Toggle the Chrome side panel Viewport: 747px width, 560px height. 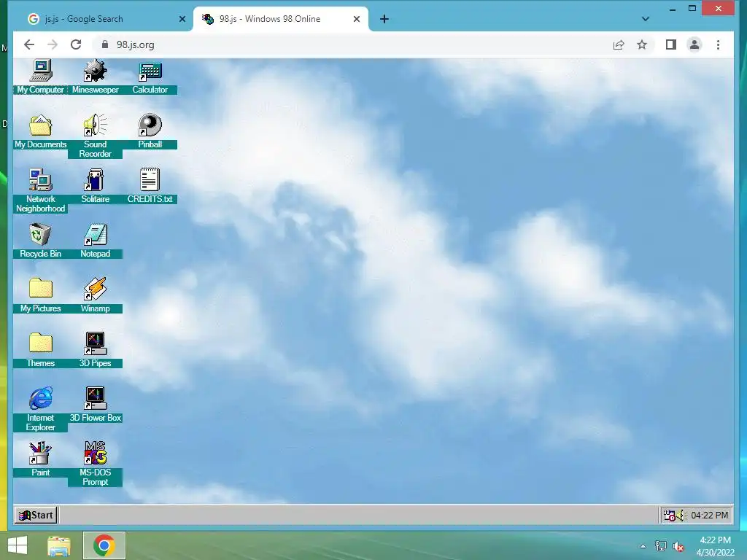click(x=671, y=44)
